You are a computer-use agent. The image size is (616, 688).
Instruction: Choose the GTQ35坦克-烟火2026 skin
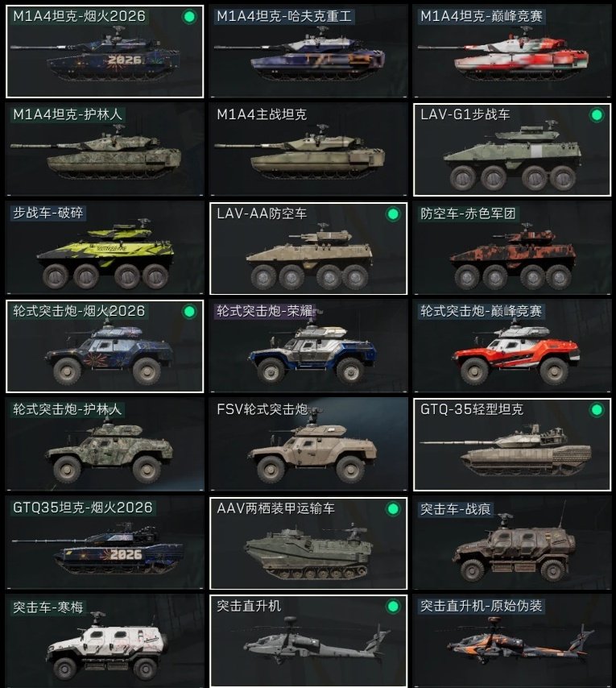pyautogui.click(x=105, y=543)
